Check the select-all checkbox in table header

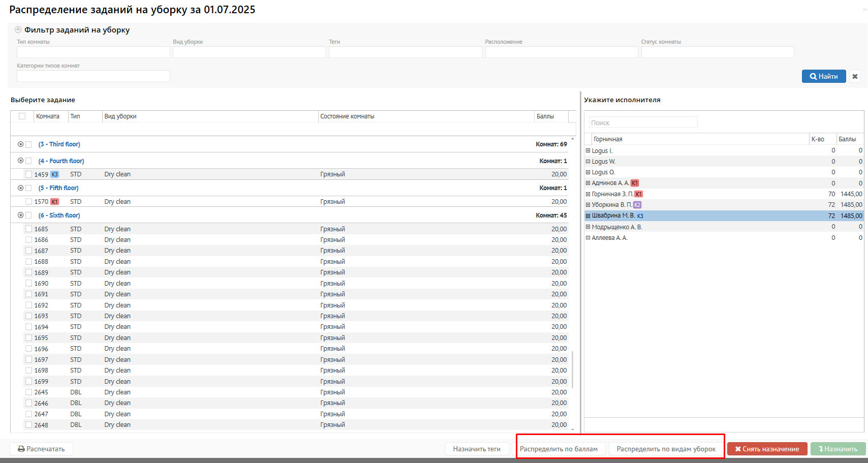pos(22,116)
